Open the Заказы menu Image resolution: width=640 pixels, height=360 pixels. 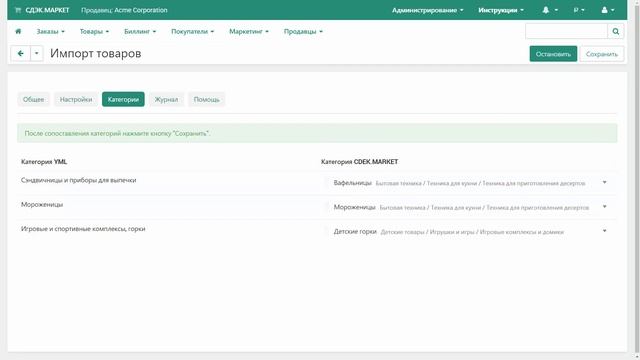(x=51, y=31)
